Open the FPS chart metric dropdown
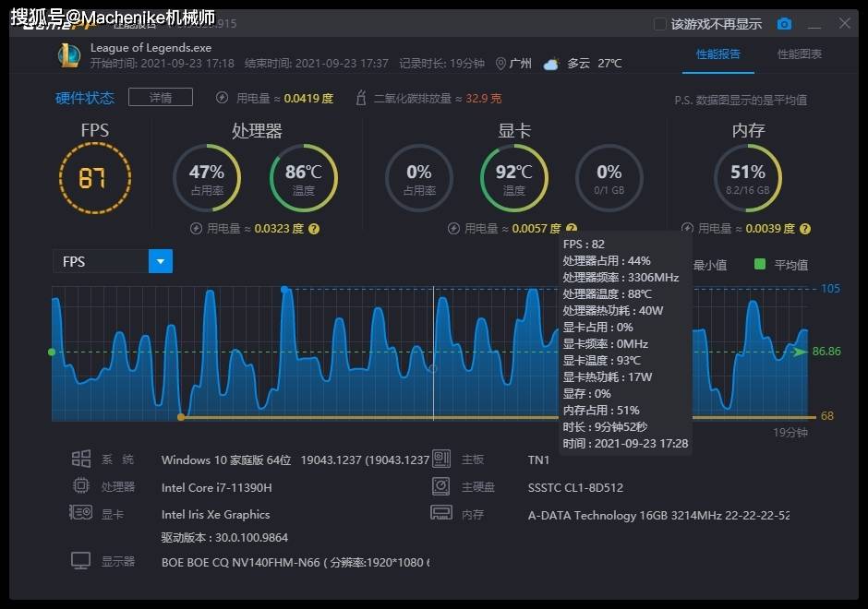 pos(161,261)
